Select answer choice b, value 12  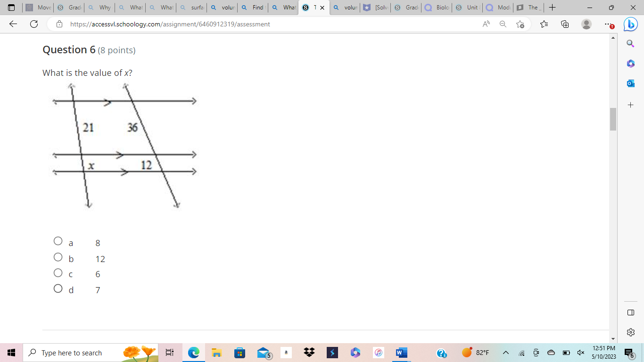[x=58, y=257]
